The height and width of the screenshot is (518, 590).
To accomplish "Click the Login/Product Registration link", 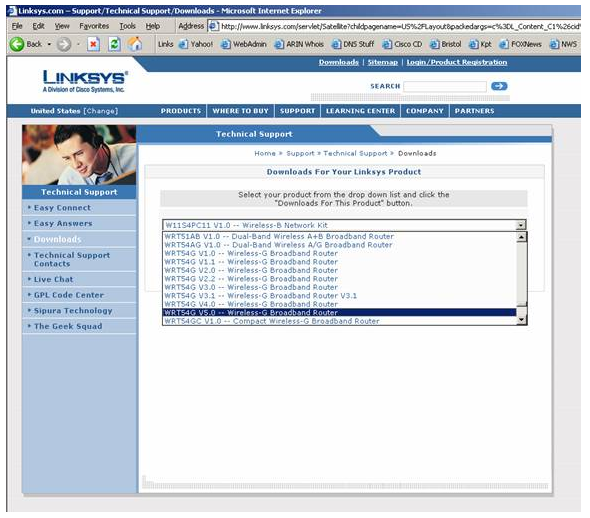I will tap(456, 62).
